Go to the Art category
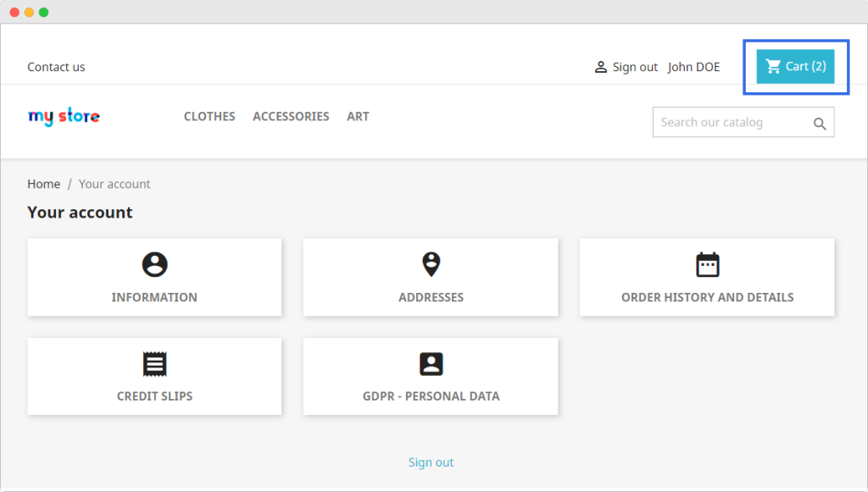Image resolution: width=868 pixels, height=492 pixels. pyautogui.click(x=358, y=117)
